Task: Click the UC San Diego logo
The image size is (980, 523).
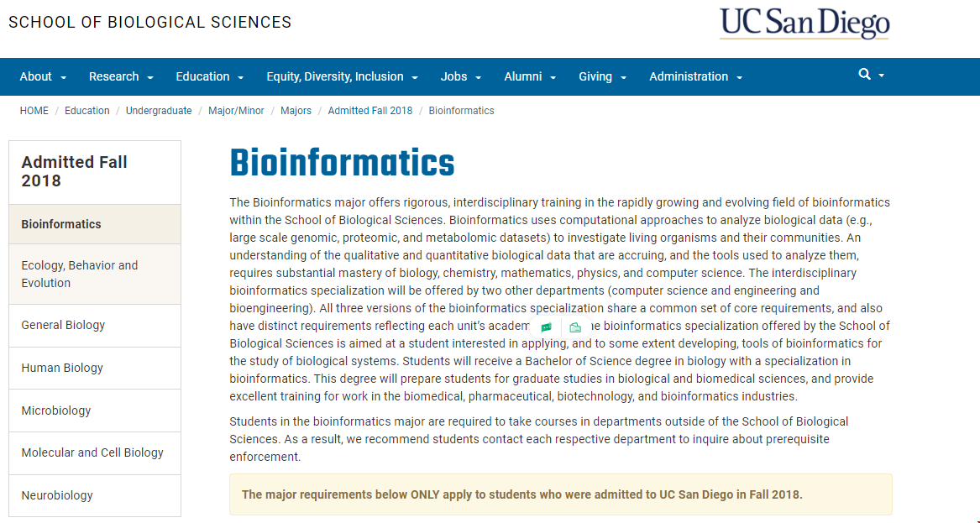Action: click(803, 24)
